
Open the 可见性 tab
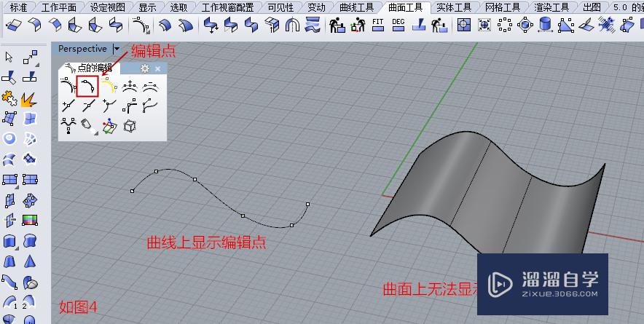point(280,7)
